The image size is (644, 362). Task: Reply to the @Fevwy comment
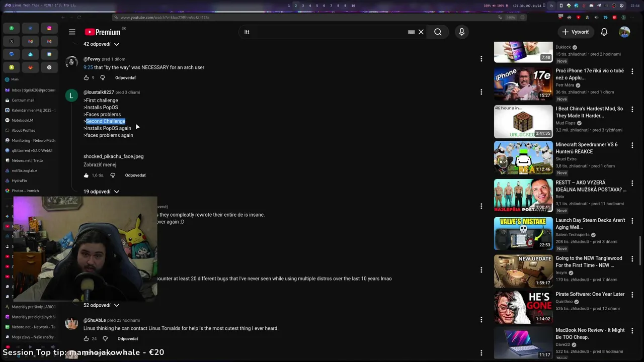[125, 78]
